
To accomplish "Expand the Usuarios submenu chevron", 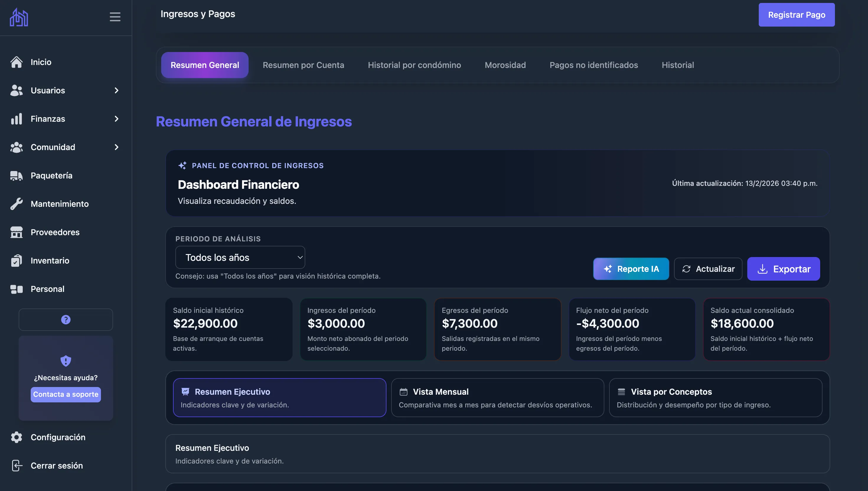I will click(117, 90).
